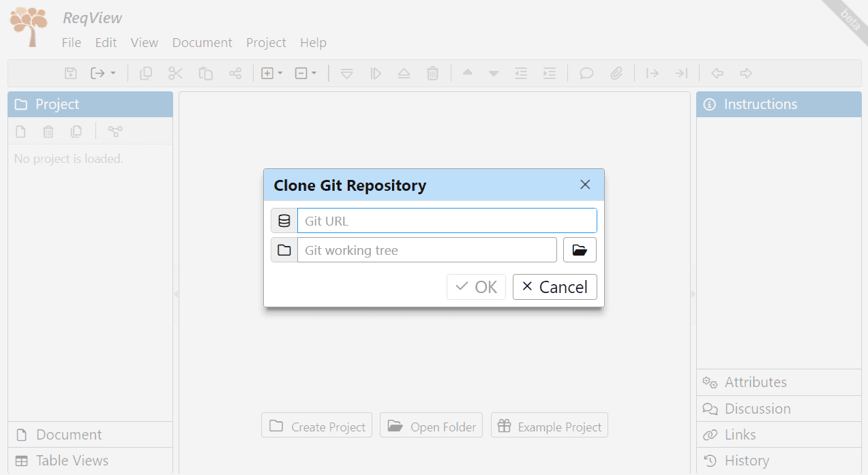The image size is (868, 475).
Task: Click the Save icon in the toolbar
Action: [x=70, y=73]
